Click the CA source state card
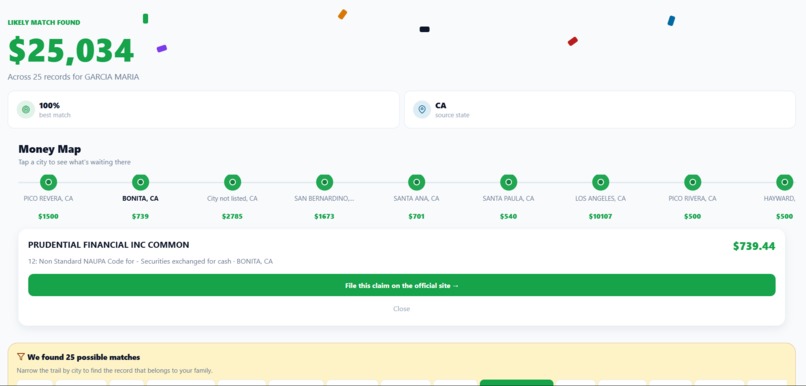The height and width of the screenshot is (386, 806). coord(600,109)
